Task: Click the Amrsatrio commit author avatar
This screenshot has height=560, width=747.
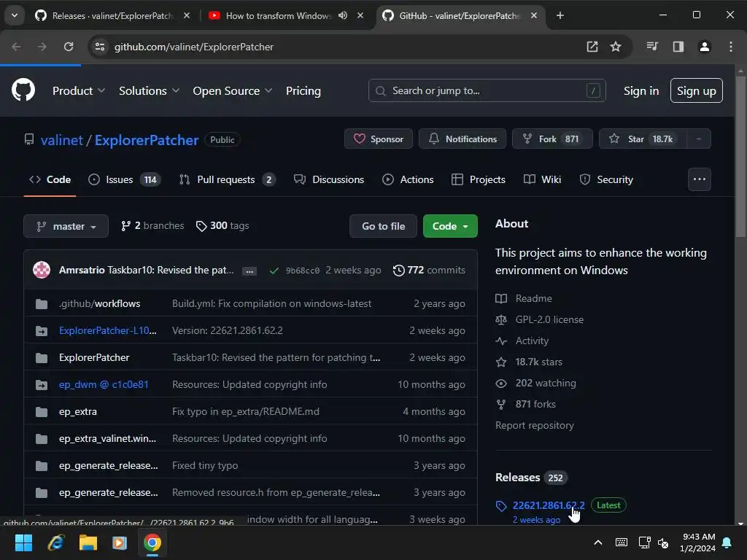Action: click(x=42, y=270)
